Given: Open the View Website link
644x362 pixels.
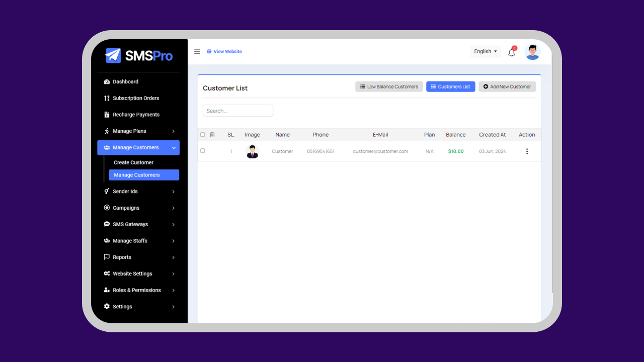Looking at the screenshot, I should [x=224, y=51].
